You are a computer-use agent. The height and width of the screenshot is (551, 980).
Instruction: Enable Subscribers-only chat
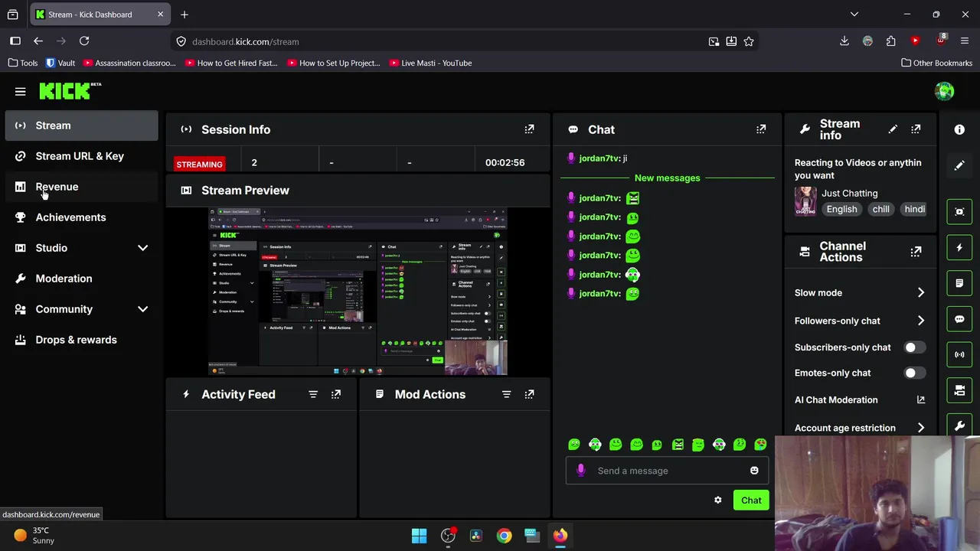click(914, 347)
